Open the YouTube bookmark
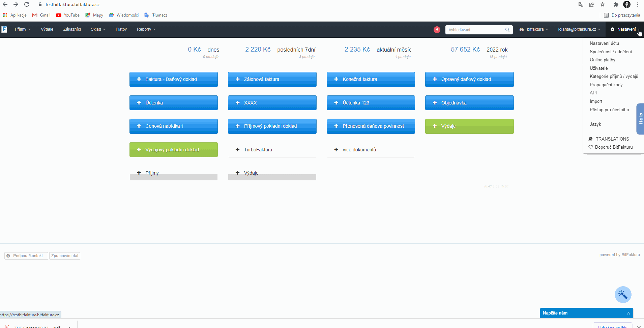Screen dimensions: 644x328 [68, 15]
